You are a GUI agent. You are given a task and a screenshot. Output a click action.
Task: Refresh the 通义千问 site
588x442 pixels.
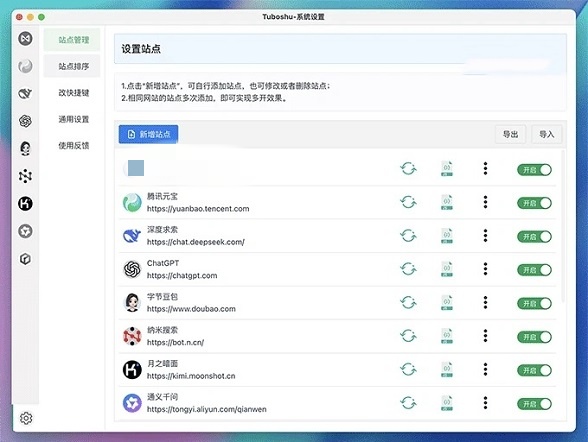[x=408, y=403]
